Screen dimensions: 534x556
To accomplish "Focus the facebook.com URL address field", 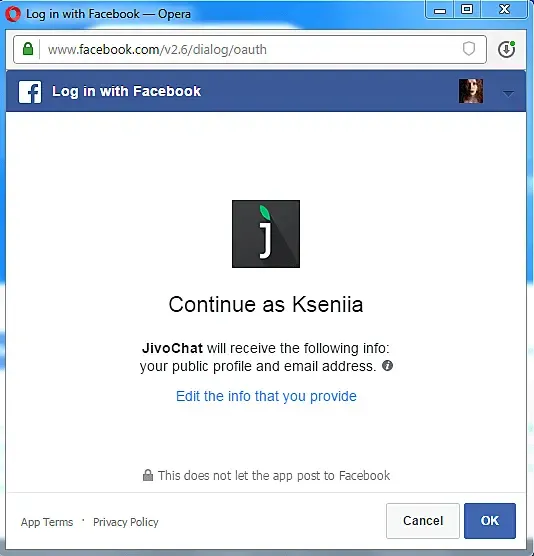I will tap(250, 50).
